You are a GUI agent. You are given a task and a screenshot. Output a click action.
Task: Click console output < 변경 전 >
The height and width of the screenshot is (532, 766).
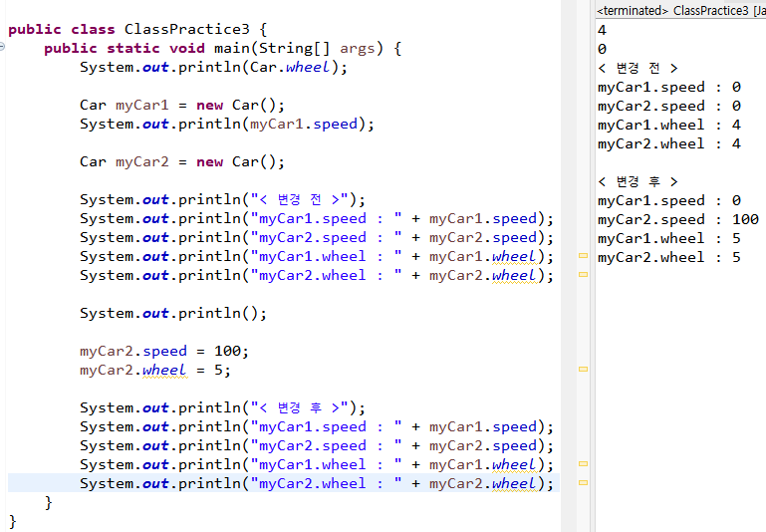coord(638,68)
